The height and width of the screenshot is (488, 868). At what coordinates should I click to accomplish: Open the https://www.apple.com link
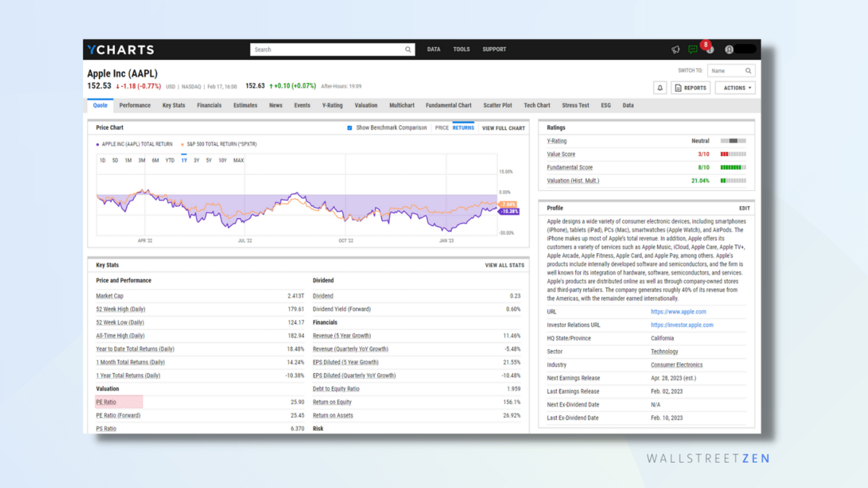(678, 312)
